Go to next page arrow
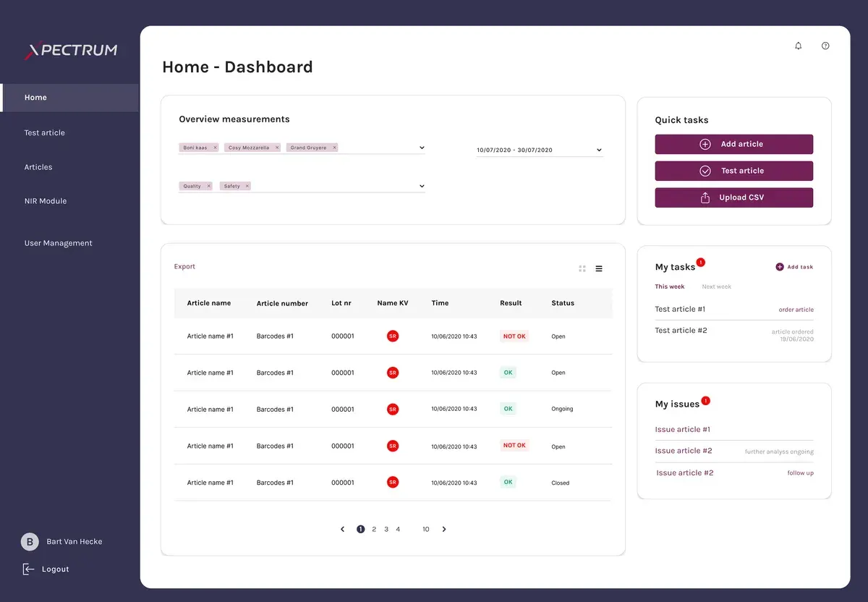The height and width of the screenshot is (602, 868). [x=444, y=529]
